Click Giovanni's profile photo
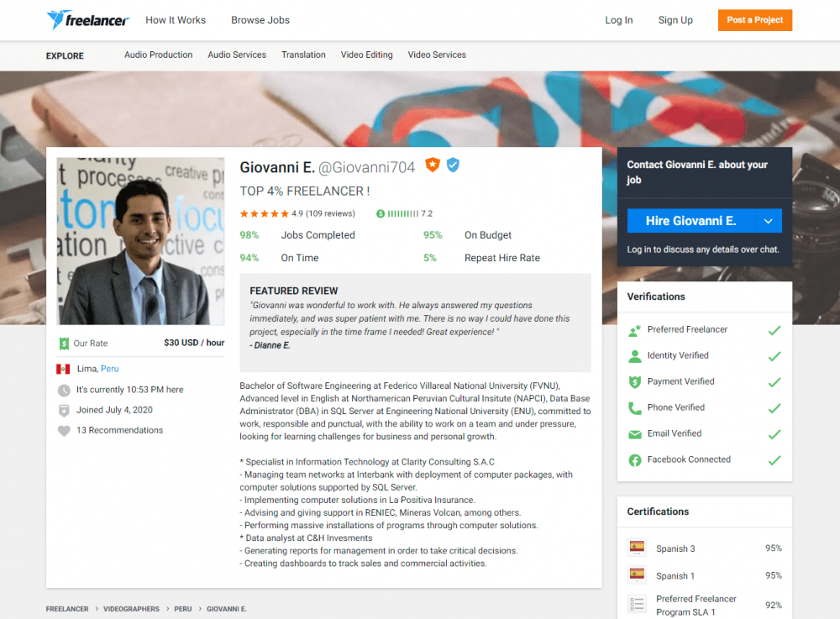 140,241
